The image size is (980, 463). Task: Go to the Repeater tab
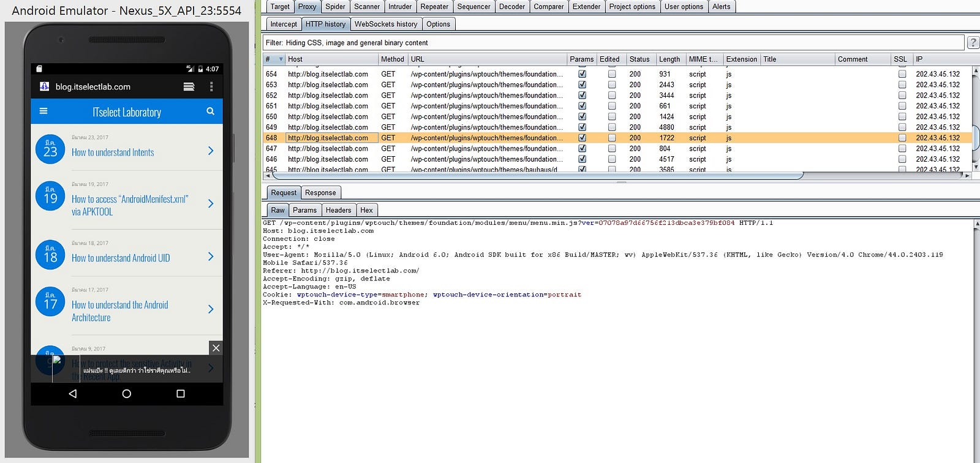(434, 7)
